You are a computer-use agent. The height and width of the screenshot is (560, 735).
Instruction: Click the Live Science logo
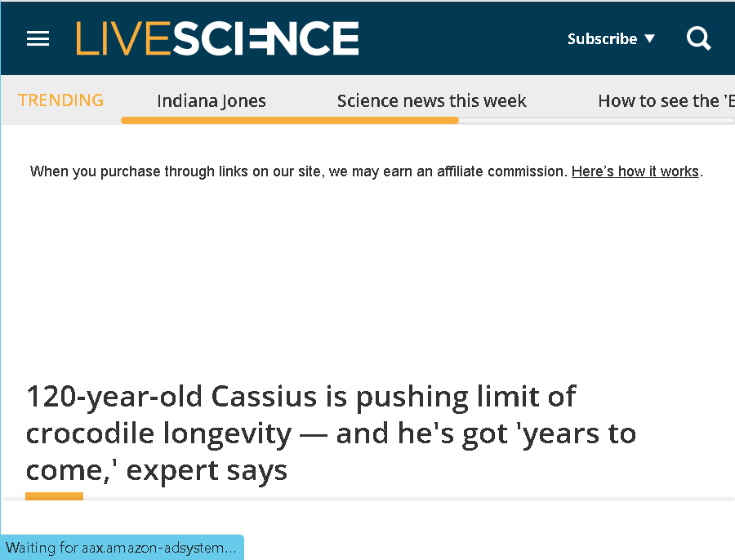pos(217,38)
